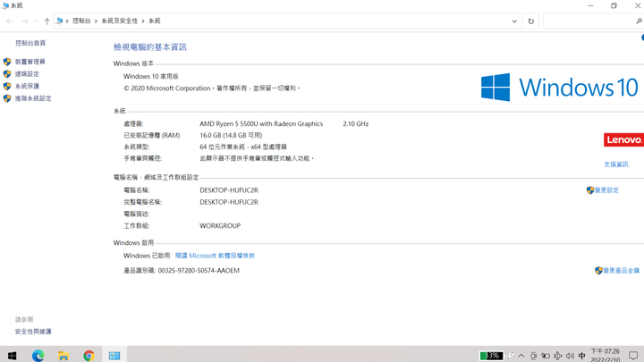644x362 pixels.
Task: Click the 2.10 GHz value
Action: click(x=356, y=123)
